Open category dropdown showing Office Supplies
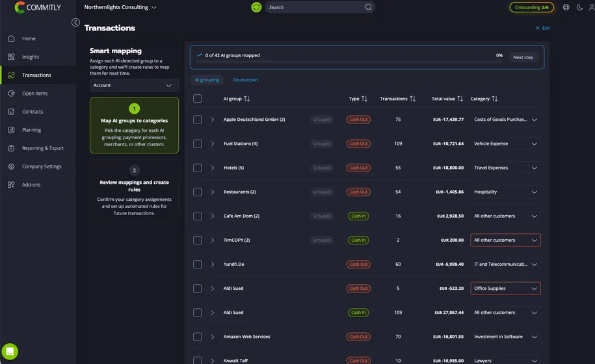The height and width of the screenshot is (364, 595). click(505, 289)
